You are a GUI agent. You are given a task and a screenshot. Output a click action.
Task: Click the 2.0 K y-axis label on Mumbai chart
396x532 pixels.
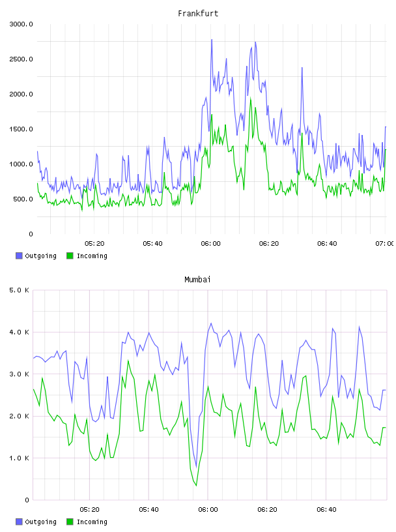pos(19,416)
